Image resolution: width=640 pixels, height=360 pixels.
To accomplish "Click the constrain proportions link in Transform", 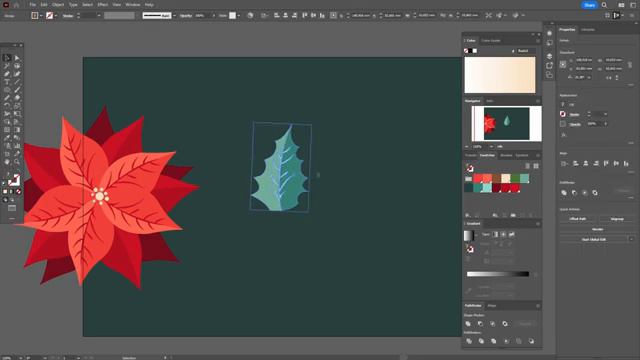I will coord(630,64).
